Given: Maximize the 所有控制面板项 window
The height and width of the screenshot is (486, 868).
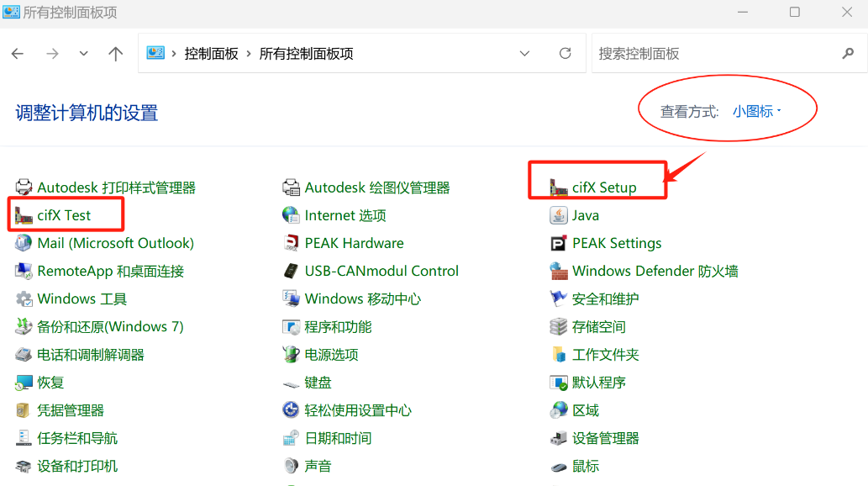Looking at the screenshot, I should click(x=794, y=12).
